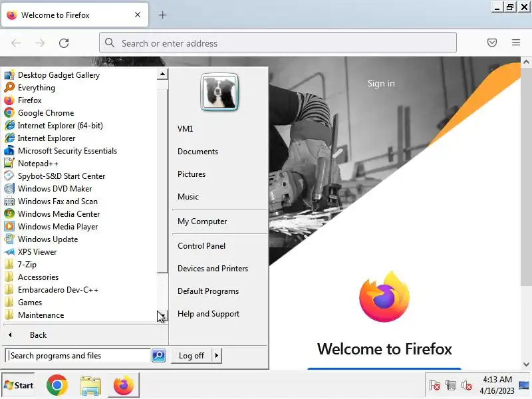Image resolution: width=532 pixels, height=399 pixels.
Task: Open the network tray icon
Action: (x=451, y=385)
